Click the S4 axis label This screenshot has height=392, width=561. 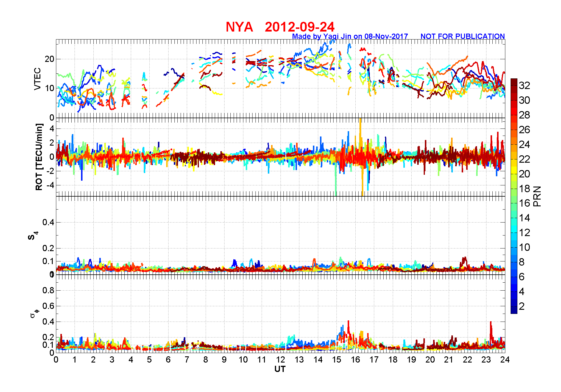[32, 236]
